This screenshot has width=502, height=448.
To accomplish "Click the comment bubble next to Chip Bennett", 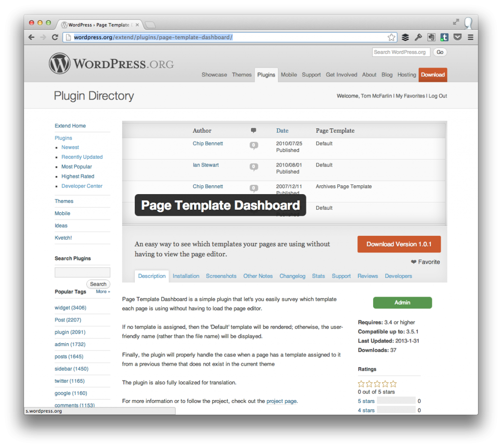I will [253, 146].
